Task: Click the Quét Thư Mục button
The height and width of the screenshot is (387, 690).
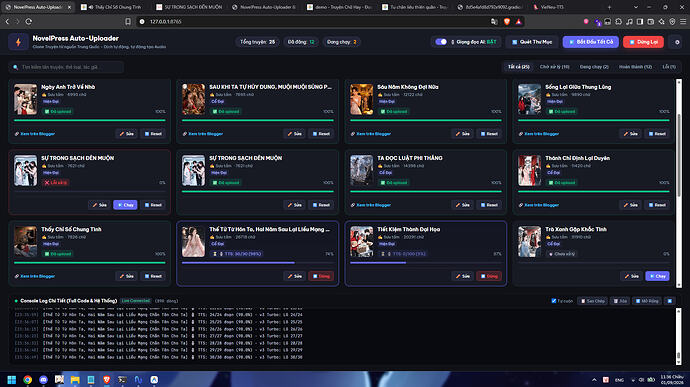Action: 532,42
